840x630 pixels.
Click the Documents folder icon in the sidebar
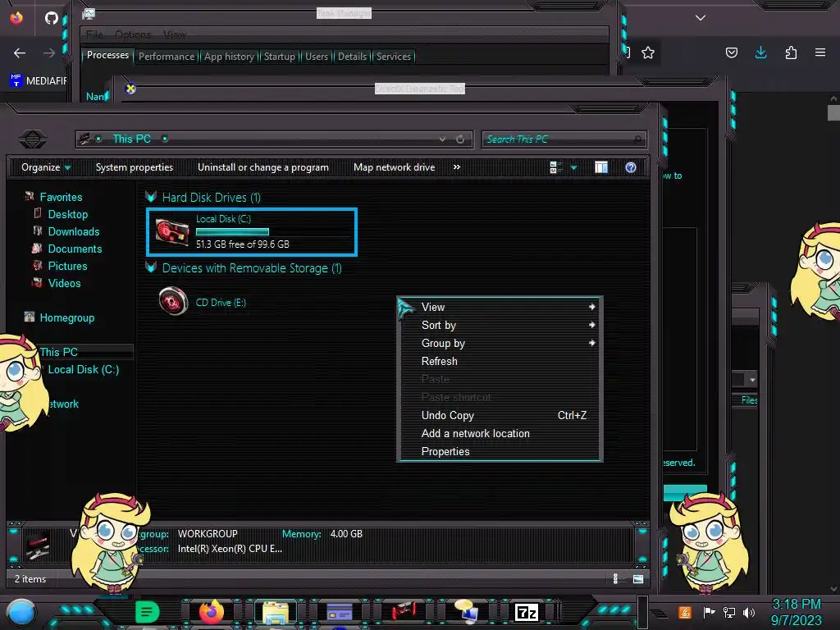pyautogui.click(x=37, y=249)
